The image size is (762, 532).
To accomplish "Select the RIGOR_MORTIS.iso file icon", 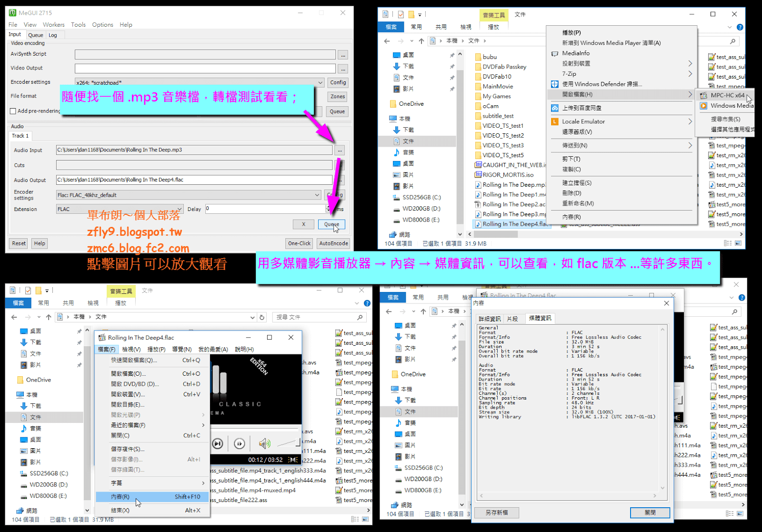I will 478,175.
